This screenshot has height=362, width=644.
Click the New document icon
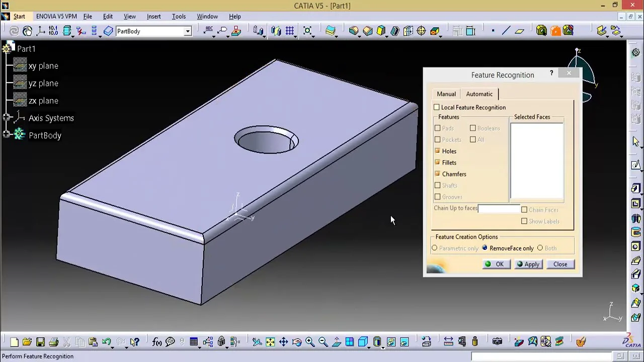click(x=14, y=342)
